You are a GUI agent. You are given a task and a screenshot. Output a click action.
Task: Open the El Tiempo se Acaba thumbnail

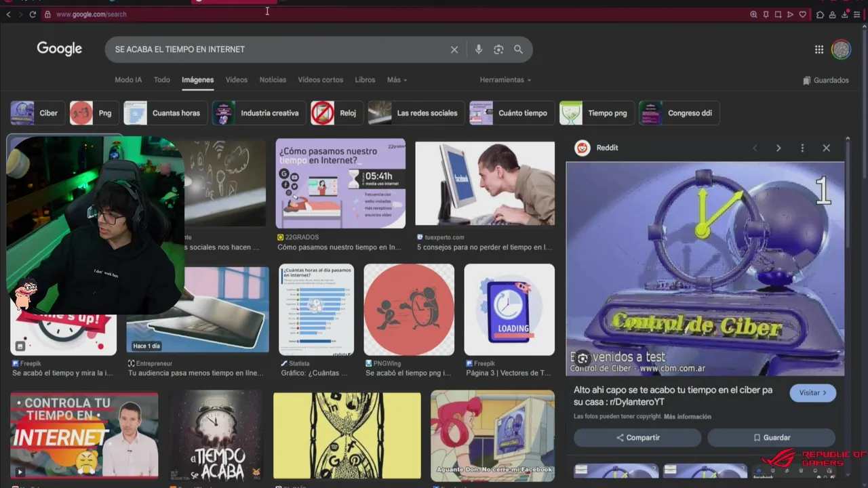(x=216, y=436)
